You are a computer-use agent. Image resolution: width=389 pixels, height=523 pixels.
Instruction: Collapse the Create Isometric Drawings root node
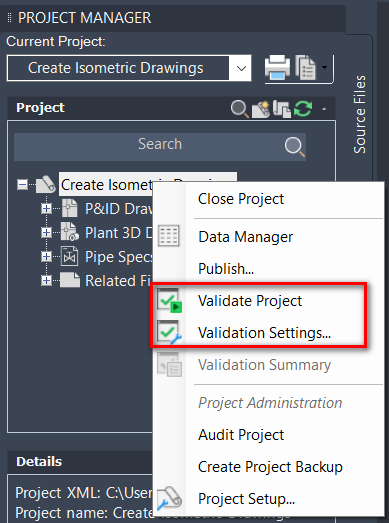pos(22,184)
